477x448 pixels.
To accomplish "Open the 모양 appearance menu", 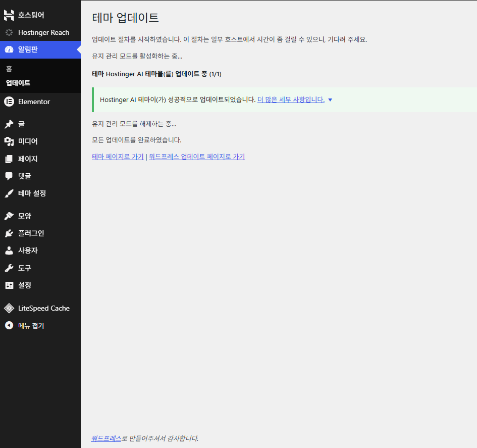I will (x=40, y=216).
